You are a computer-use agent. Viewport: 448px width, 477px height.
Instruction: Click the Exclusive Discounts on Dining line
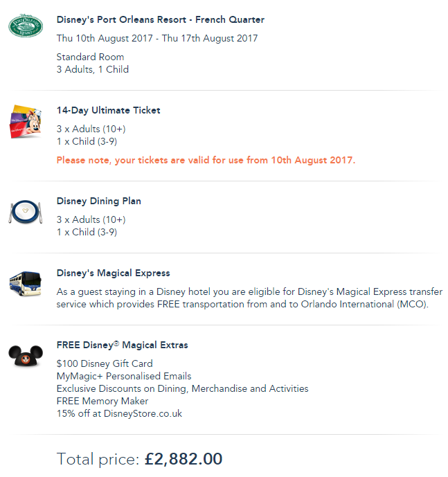tap(182, 388)
